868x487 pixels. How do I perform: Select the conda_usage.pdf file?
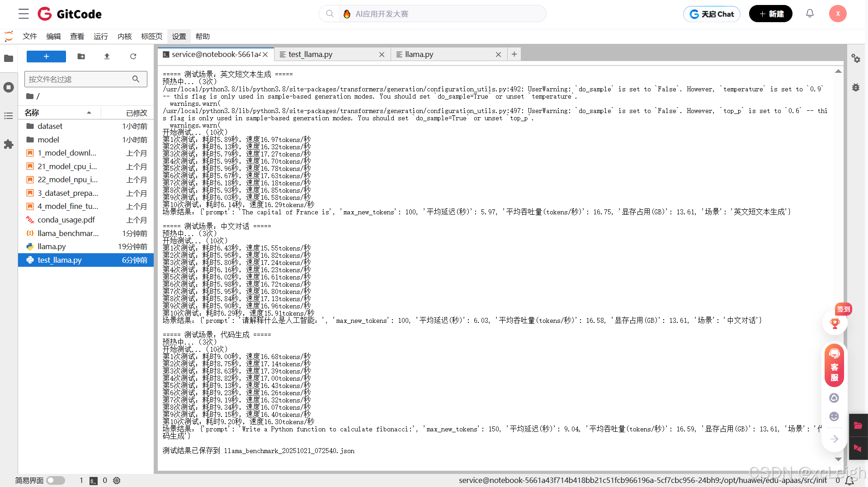pyautogui.click(x=86, y=220)
